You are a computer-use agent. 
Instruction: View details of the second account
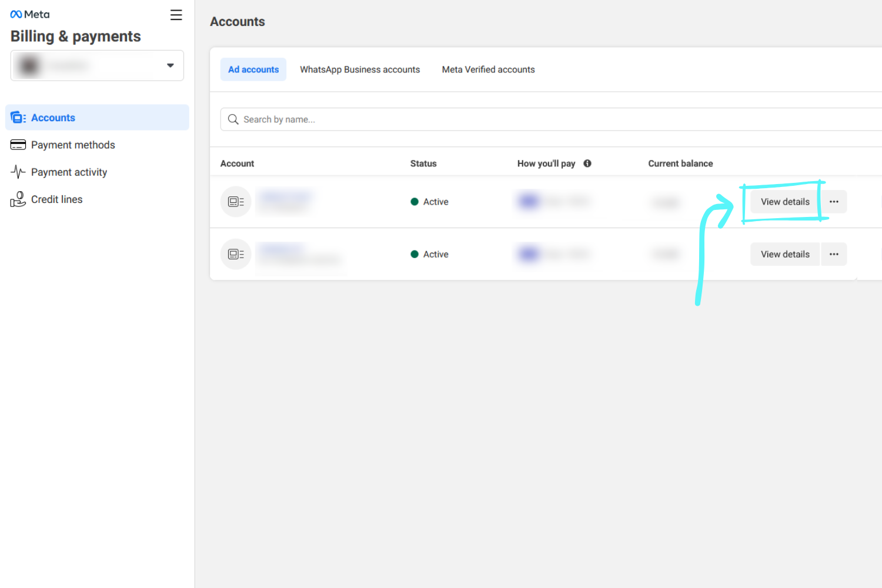[785, 254]
